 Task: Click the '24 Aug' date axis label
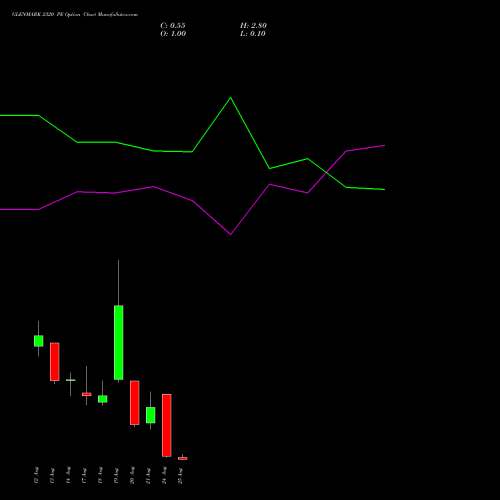[164, 475]
